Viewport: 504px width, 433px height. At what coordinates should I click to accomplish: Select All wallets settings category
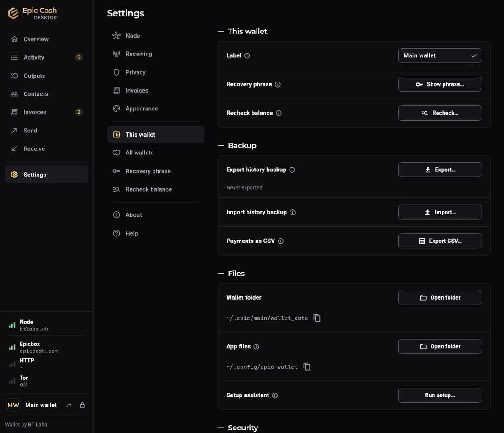156,153
